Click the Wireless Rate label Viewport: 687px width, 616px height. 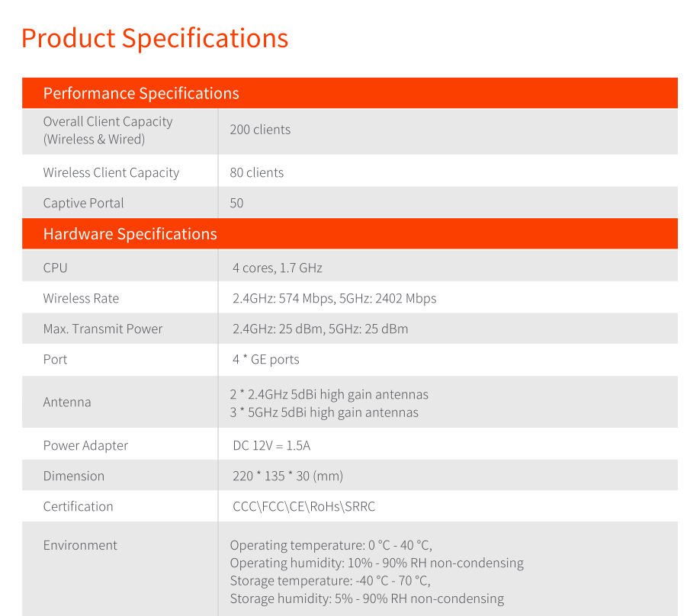point(81,298)
